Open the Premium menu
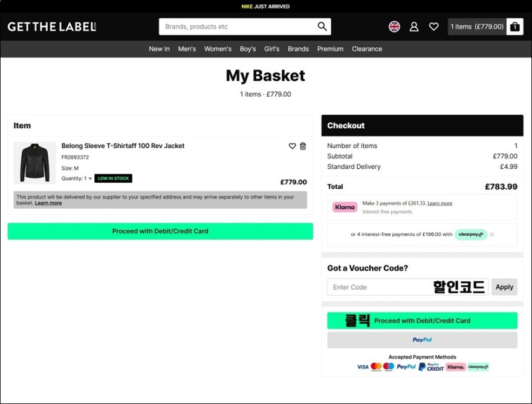Viewport: 532px width, 404px height. coord(330,49)
